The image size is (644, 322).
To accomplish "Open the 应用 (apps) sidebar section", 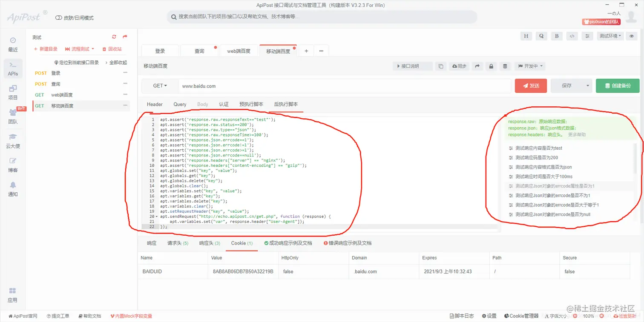I will coord(13,295).
